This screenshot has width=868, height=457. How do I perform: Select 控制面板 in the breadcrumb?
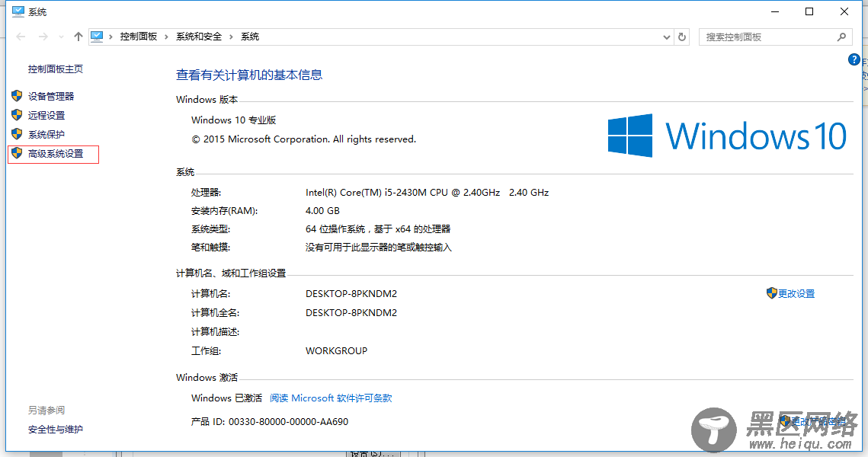click(139, 37)
